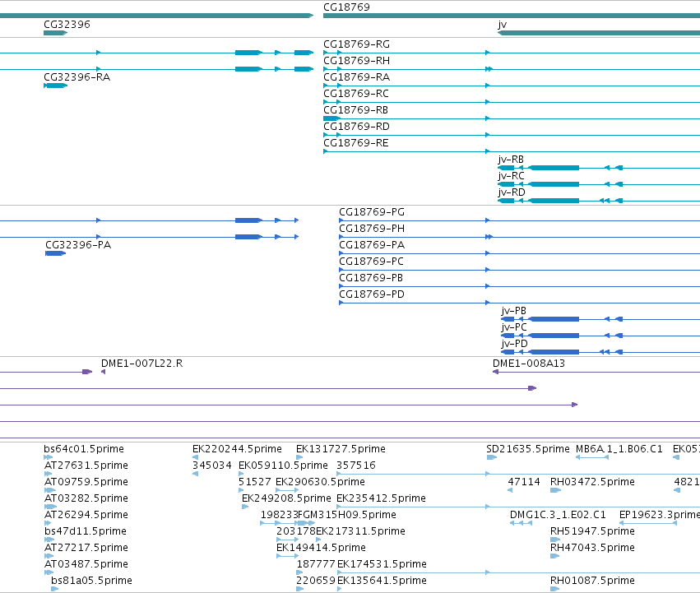Click feature label 47114
700x593 pixels.
524,482
